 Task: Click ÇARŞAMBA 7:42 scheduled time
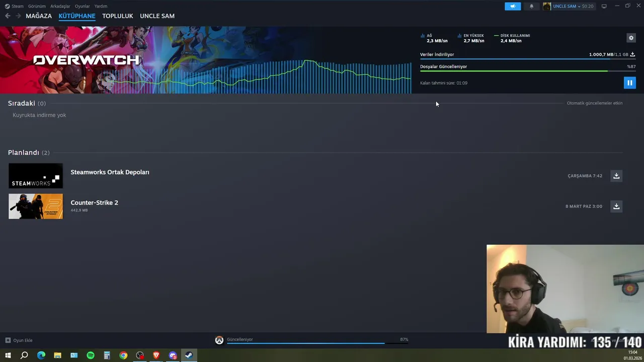coord(585,176)
